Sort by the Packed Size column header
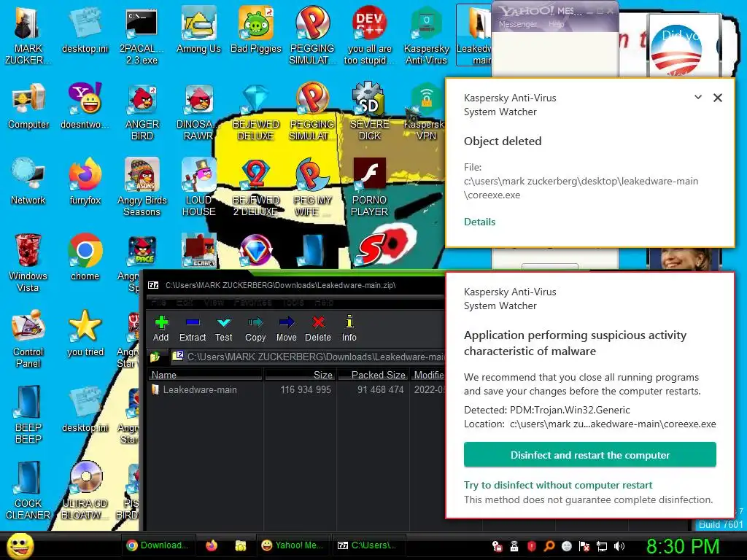747x560 pixels. (x=373, y=375)
